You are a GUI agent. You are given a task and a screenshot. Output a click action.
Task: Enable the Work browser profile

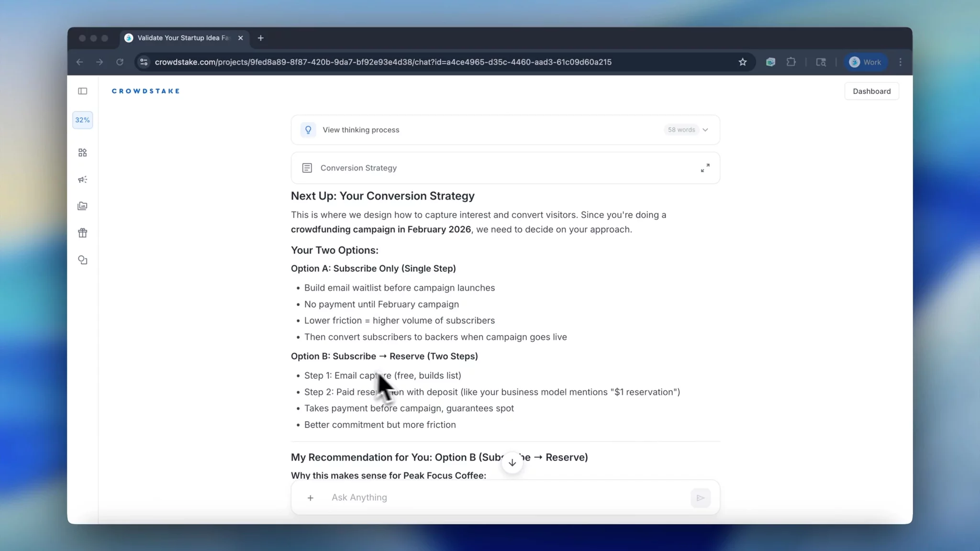click(866, 62)
